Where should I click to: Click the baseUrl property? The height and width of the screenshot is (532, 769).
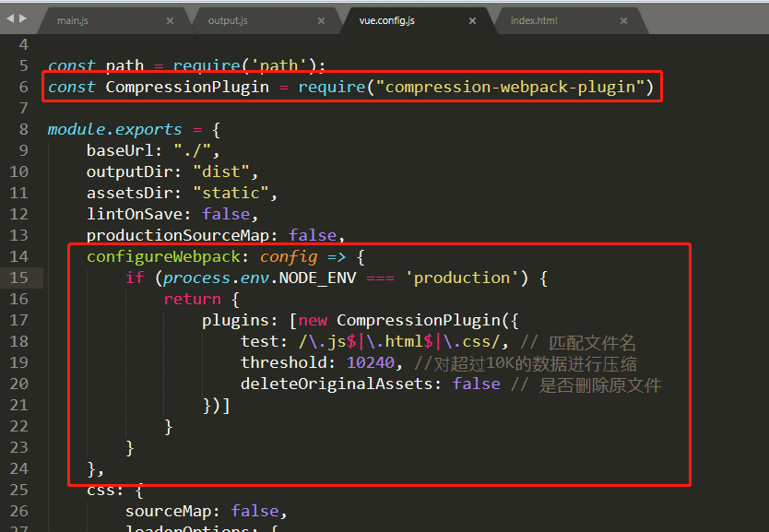pos(120,150)
